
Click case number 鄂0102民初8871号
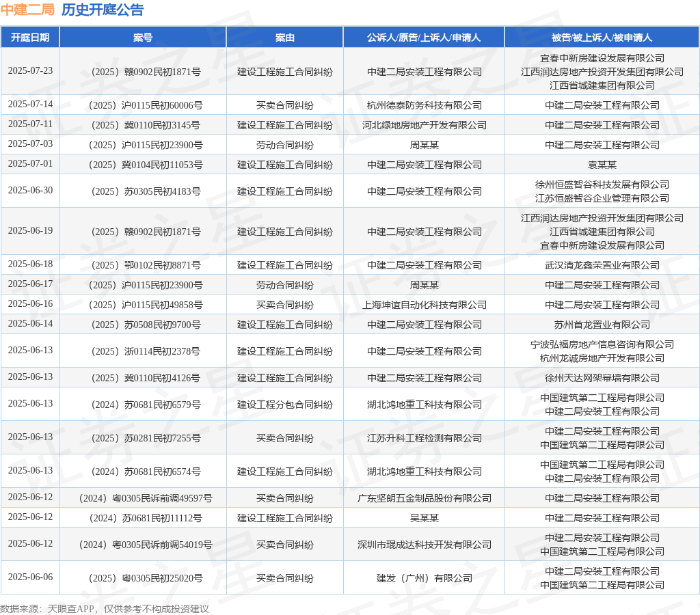point(146,265)
